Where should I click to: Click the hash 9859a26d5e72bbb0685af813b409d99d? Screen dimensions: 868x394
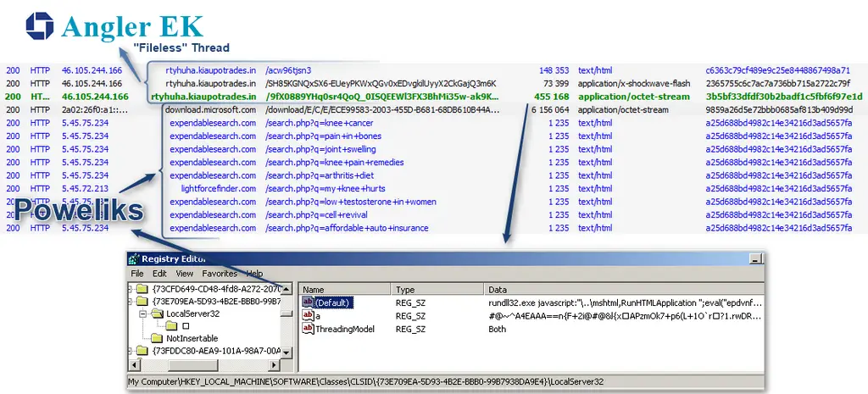click(x=780, y=109)
